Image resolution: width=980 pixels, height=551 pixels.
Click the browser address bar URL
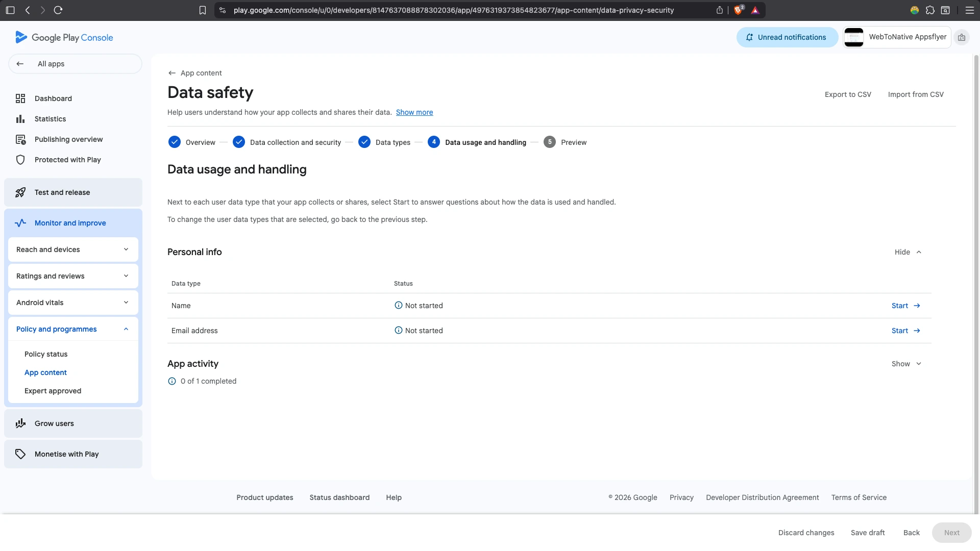pos(453,10)
